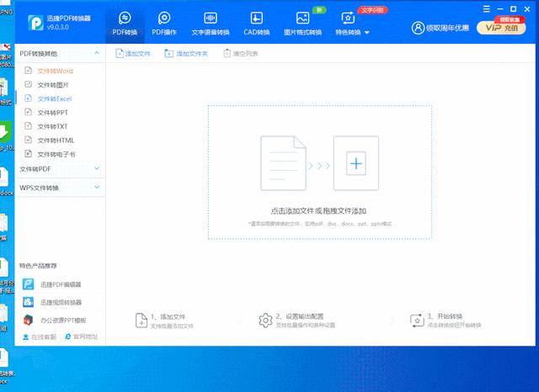539x392 pixels.
Task: Click the step 1 添加文件 document icon
Action: point(141,320)
